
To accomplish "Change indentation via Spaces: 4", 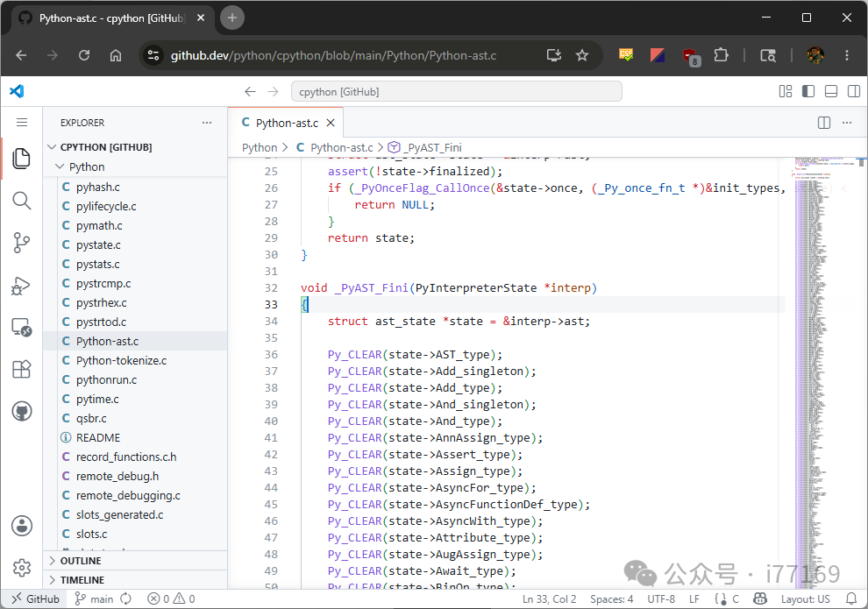I will (x=612, y=599).
